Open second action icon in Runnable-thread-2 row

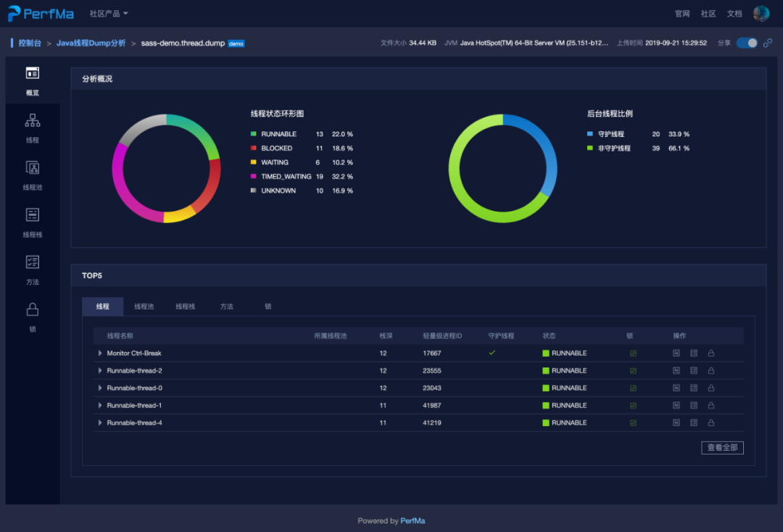click(x=694, y=371)
